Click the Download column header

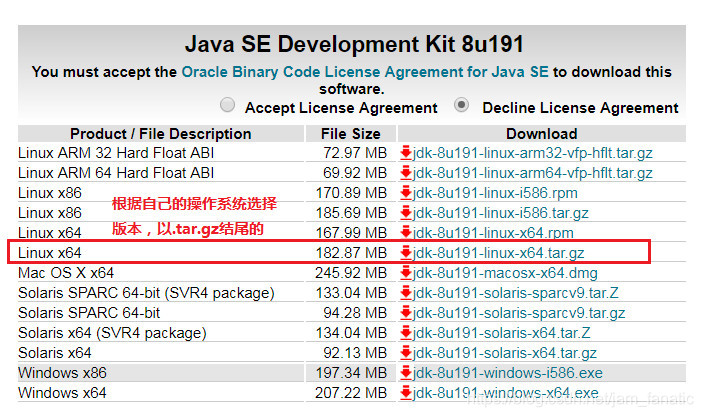pos(542,134)
